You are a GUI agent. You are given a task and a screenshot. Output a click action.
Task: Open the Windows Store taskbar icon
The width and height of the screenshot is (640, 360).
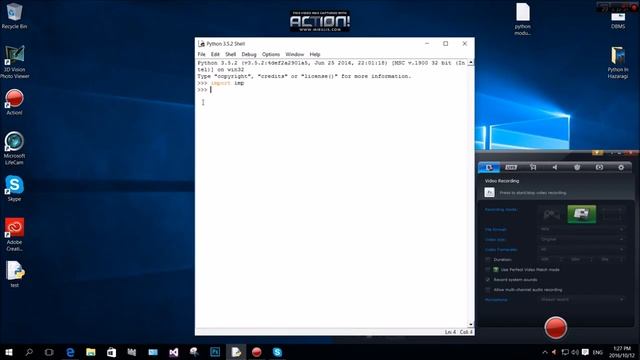tap(111, 352)
